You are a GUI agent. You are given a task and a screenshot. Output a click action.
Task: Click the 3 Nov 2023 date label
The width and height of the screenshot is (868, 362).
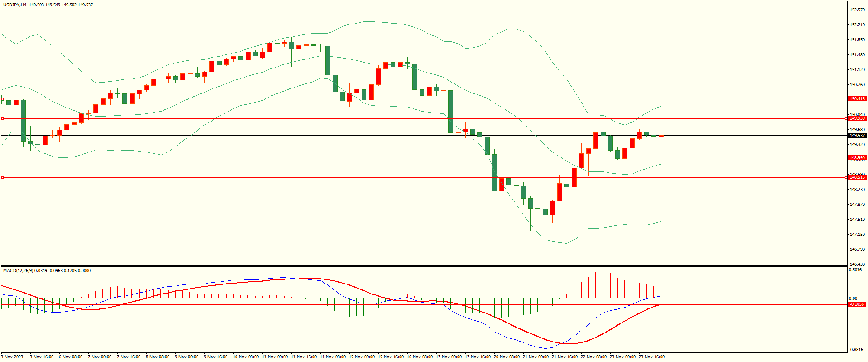12,357
